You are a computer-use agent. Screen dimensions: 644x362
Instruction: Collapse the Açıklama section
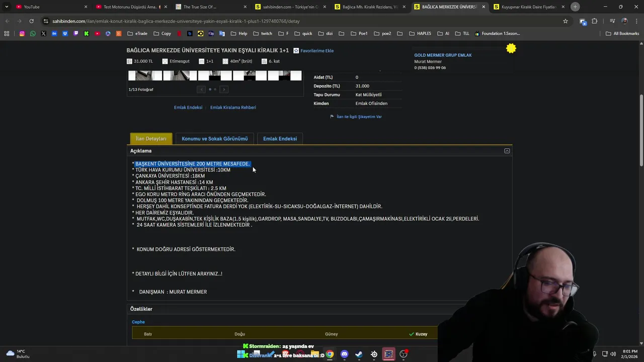point(507,151)
